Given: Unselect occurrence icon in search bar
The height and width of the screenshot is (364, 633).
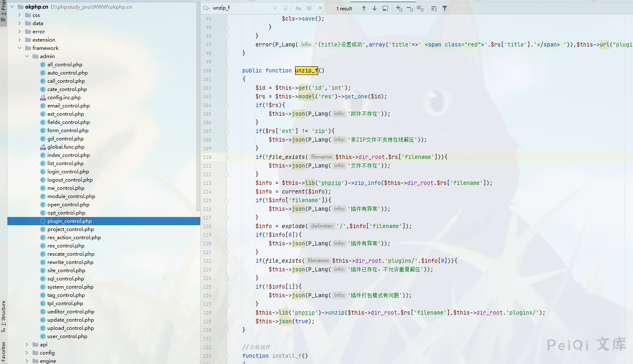Looking at the screenshot, I should [410, 8].
